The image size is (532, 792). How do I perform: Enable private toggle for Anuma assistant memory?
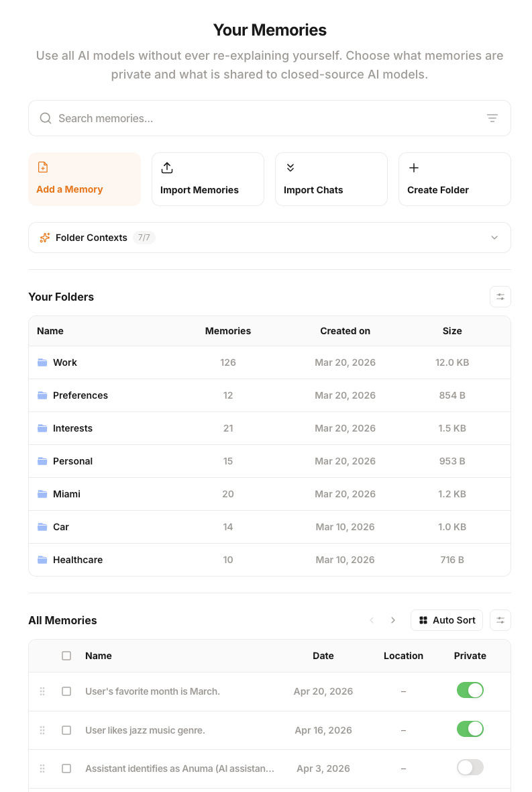(x=470, y=768)
